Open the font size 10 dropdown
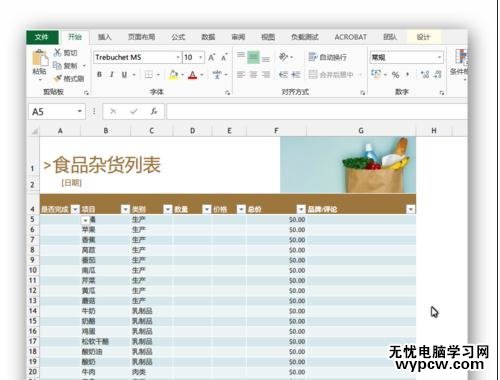 (x=201, y=57)
